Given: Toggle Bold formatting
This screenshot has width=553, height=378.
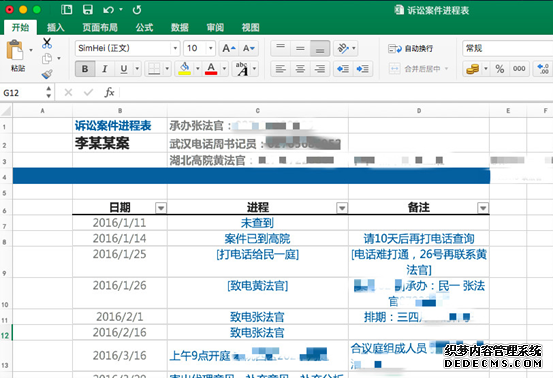Looking at the screenshot, I should [85, 69].
